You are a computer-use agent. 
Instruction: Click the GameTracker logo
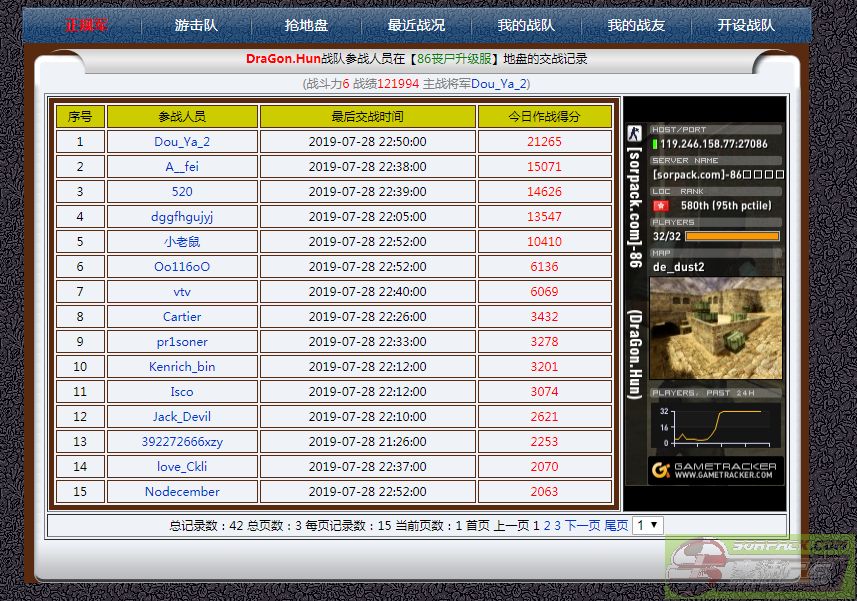pyautogui.click(x=714, y=469)
